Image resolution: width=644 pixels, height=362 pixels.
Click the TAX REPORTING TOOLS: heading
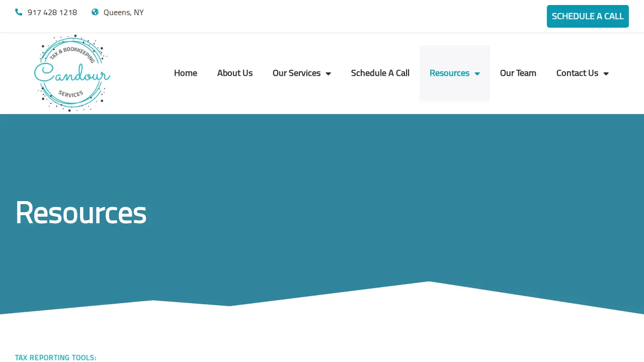click(56, 357)
